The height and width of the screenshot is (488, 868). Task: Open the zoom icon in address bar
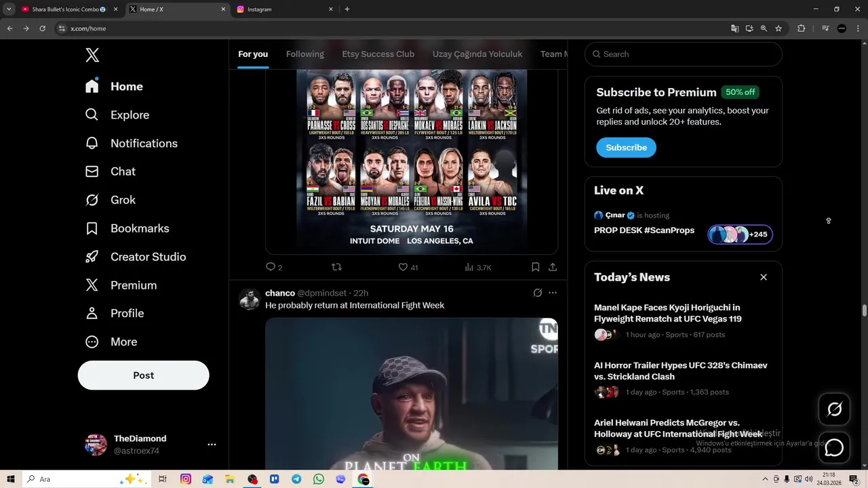point(764,28)
